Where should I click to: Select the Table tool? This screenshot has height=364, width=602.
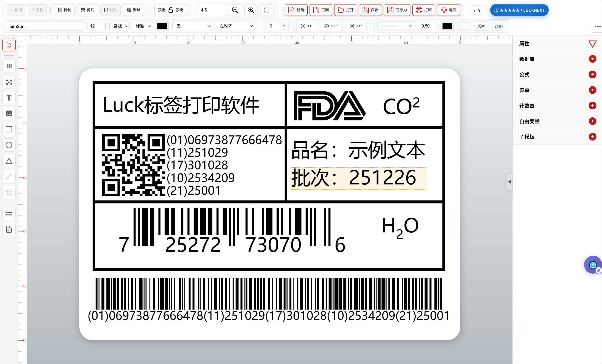tap(9, 213)
